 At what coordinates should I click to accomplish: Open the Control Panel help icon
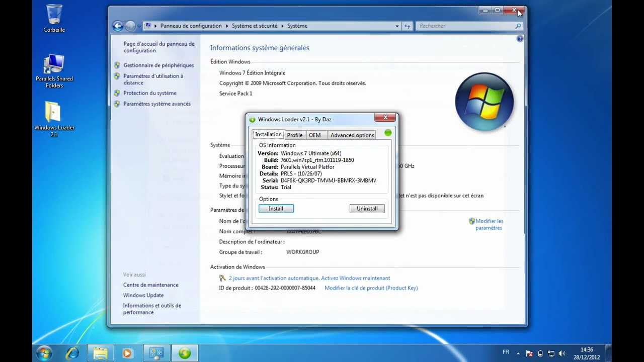click(520, 39)
